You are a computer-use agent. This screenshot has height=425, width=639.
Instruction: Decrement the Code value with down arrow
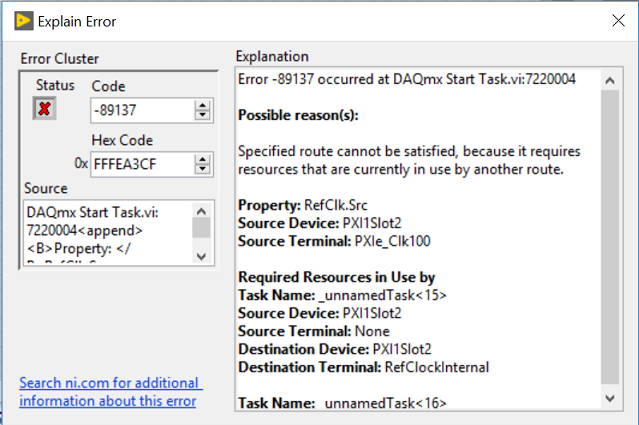(202, 115)
